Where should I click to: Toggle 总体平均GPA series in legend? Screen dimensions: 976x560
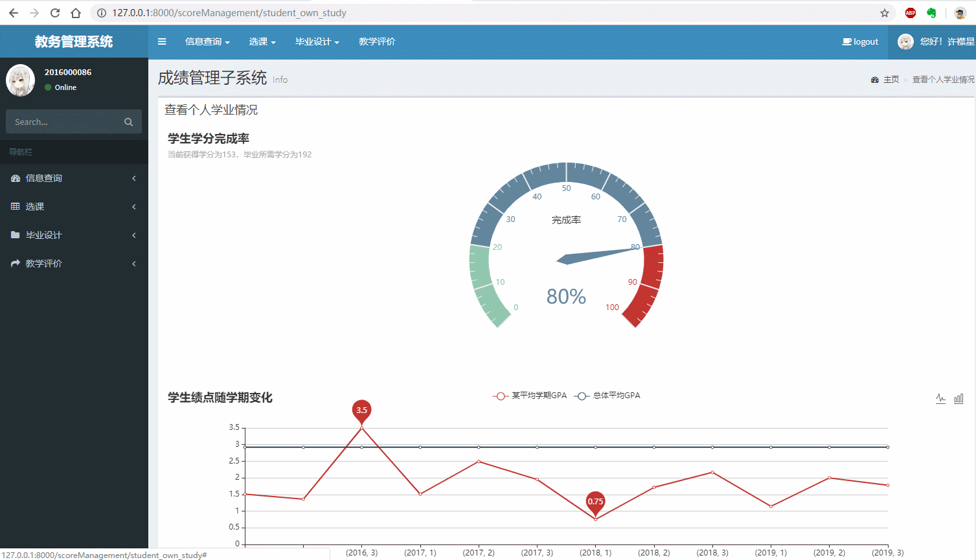click(607, 396)
